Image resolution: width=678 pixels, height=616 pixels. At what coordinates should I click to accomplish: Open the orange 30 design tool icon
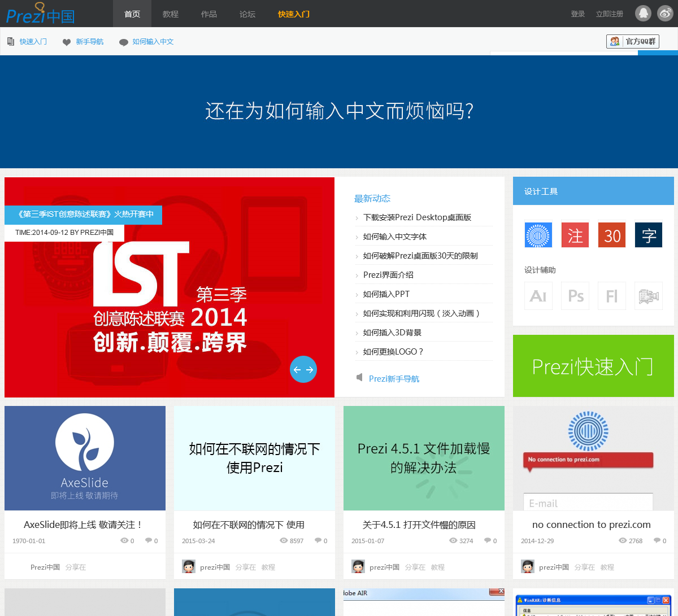pos(612,235)
